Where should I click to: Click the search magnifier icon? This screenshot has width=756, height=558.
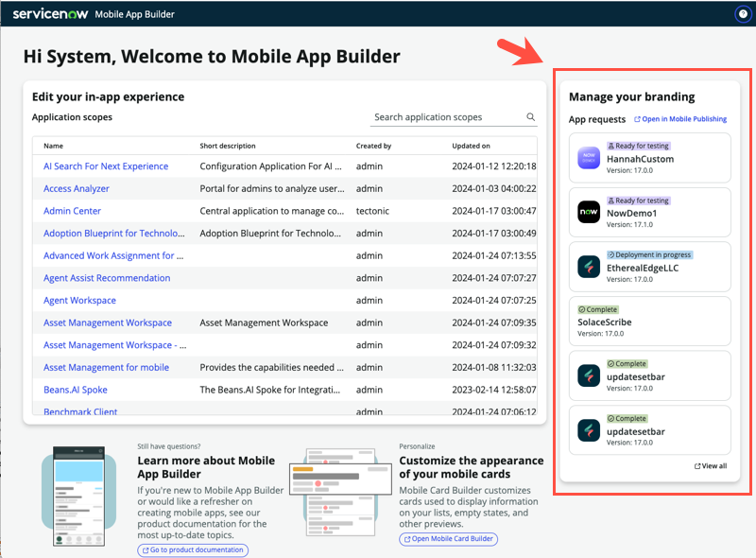click(530, 117)
